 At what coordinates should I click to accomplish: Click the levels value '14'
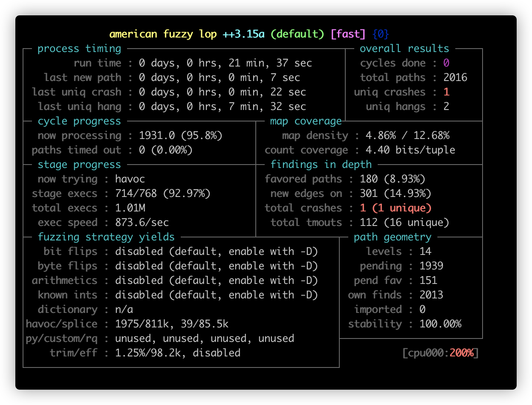pyautogui.click(x=425, y=252)
